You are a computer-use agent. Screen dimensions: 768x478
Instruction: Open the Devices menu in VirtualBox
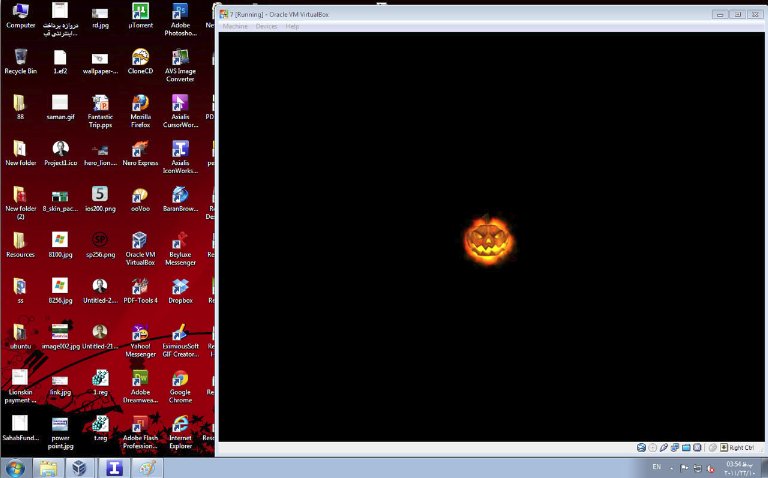(x=266, y=26)
